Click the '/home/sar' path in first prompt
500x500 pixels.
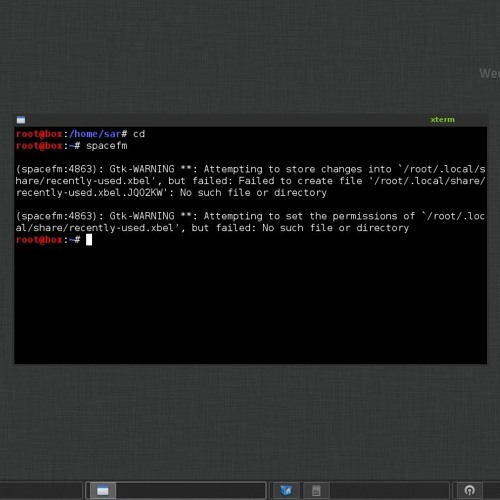(x=95, y=134)
